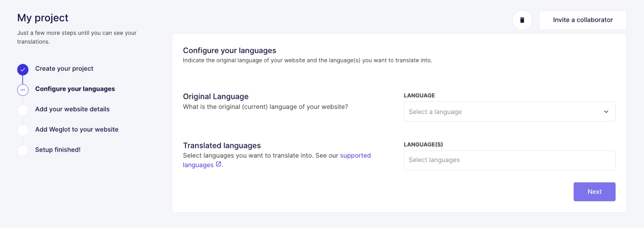Click Invite a collaborator button

click(x=582, y=20)
